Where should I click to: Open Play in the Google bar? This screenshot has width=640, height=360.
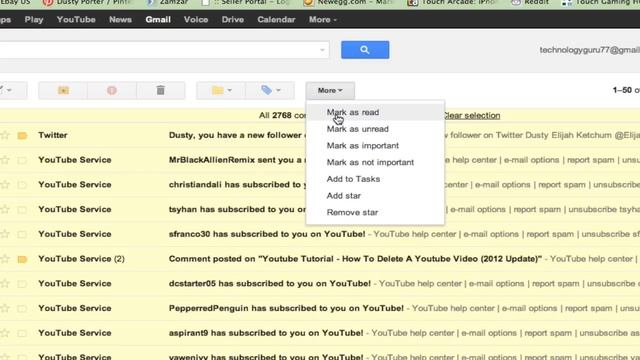pos(34,20)
